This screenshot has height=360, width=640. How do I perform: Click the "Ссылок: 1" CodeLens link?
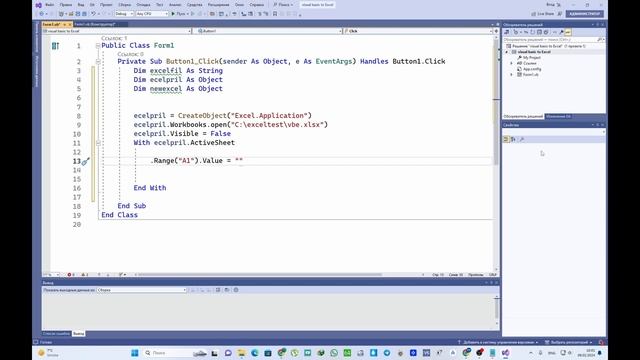[x=114, y=38]
